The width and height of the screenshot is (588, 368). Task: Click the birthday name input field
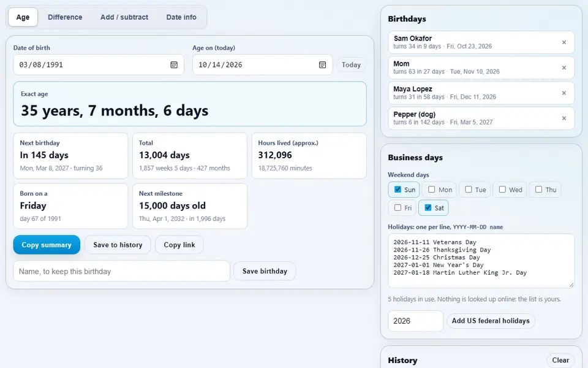tap(121, 271)
